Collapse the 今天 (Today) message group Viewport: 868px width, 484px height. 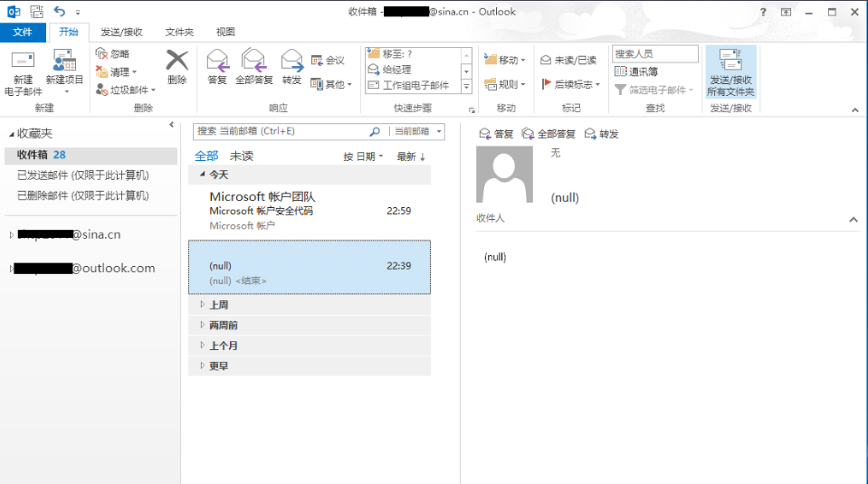coord(202,175)
